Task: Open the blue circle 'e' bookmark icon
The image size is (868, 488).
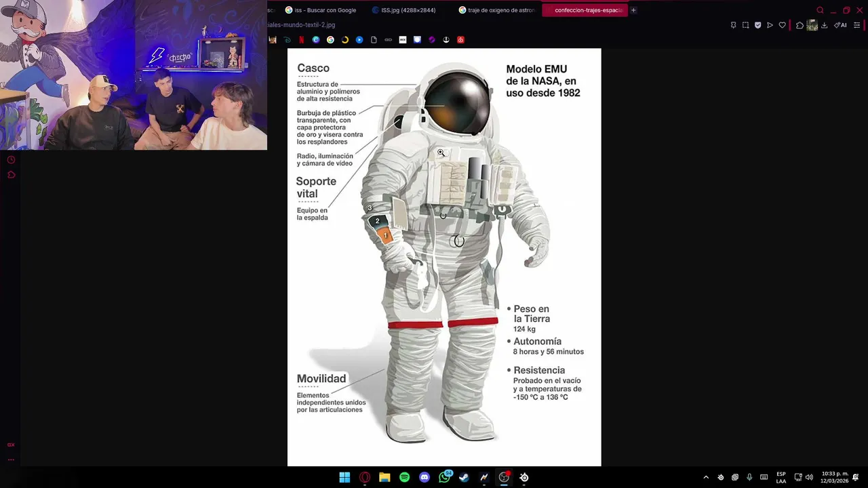Action: 316,40
